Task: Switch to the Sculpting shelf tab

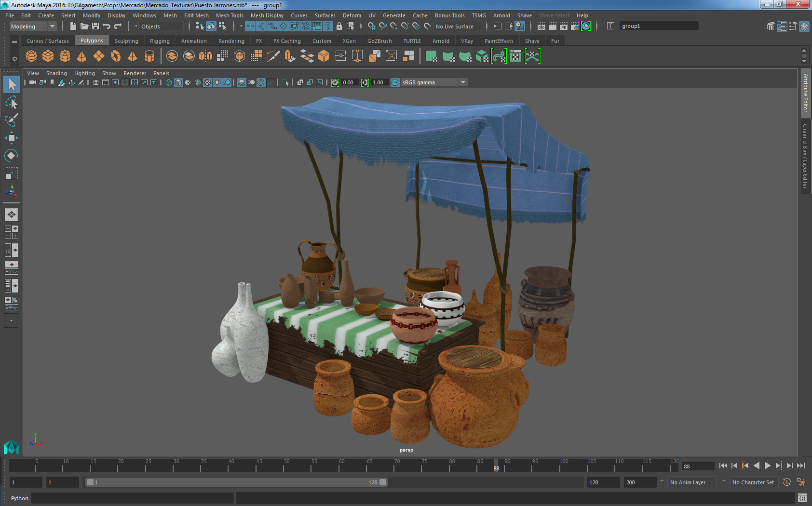Action: click(126, 41)
